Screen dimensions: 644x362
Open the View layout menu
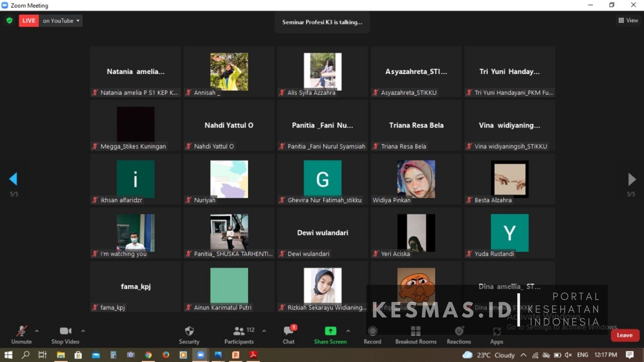(x=628, y=20)
